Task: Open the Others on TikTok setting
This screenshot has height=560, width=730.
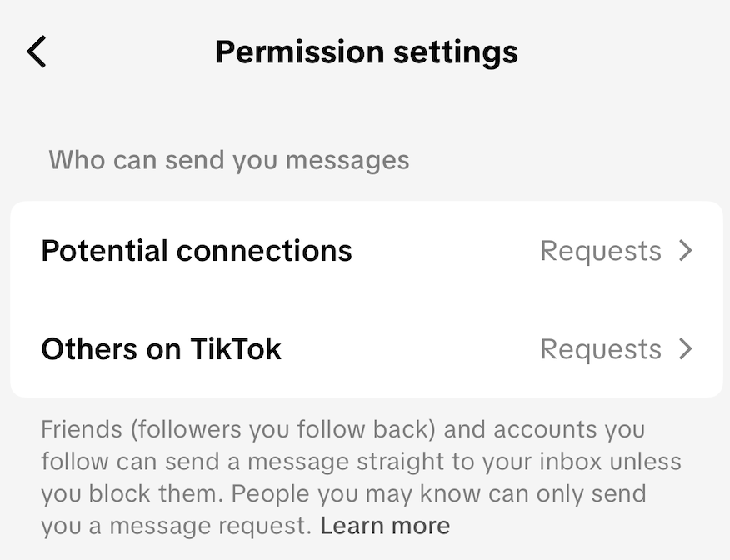Action: (161, 348)
